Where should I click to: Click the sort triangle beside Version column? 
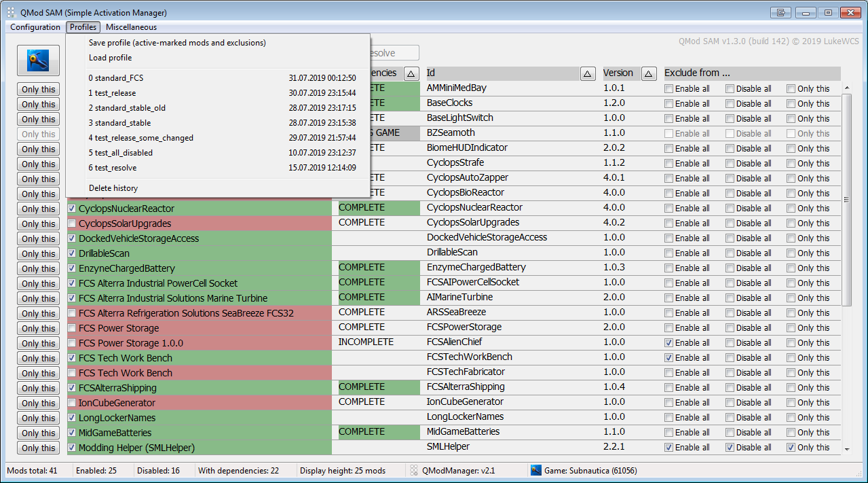point(649,73)
